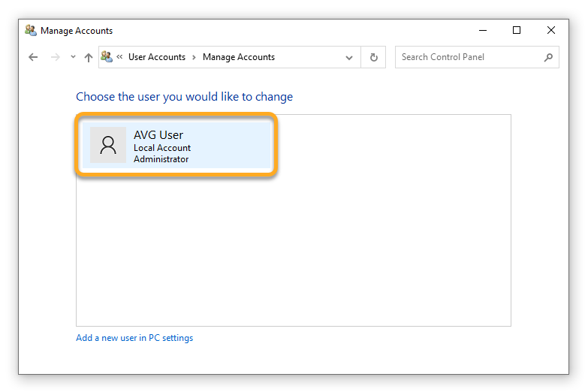
Task: Click the User Accounts icon in address bar
Action: [x=107, y=57]
